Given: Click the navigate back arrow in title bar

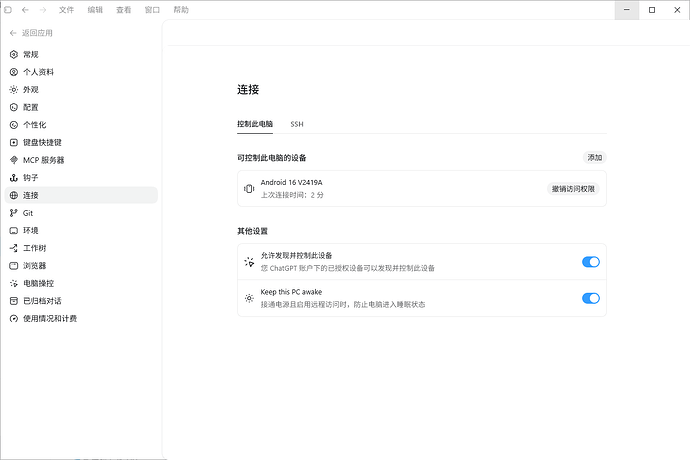Looking at the screenshot, I should [x=25, y=10].
